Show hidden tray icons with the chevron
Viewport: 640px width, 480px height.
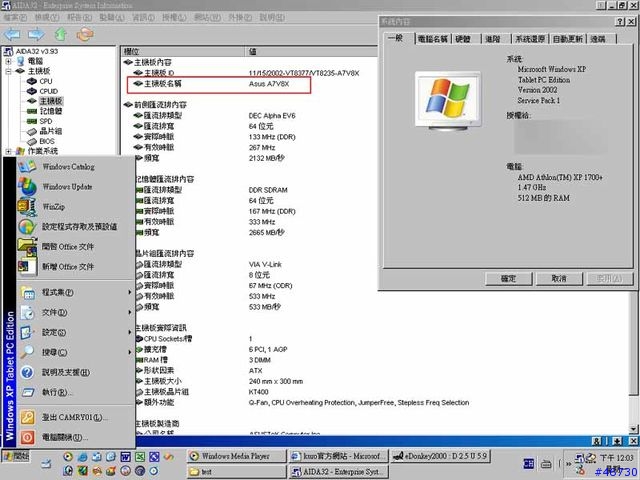click(568, 464)
